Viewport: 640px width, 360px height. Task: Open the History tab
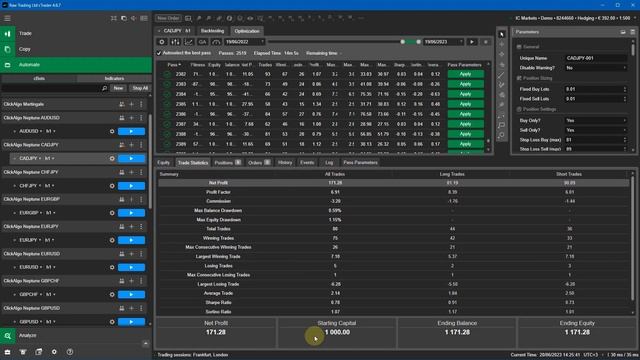pos(285,162)
